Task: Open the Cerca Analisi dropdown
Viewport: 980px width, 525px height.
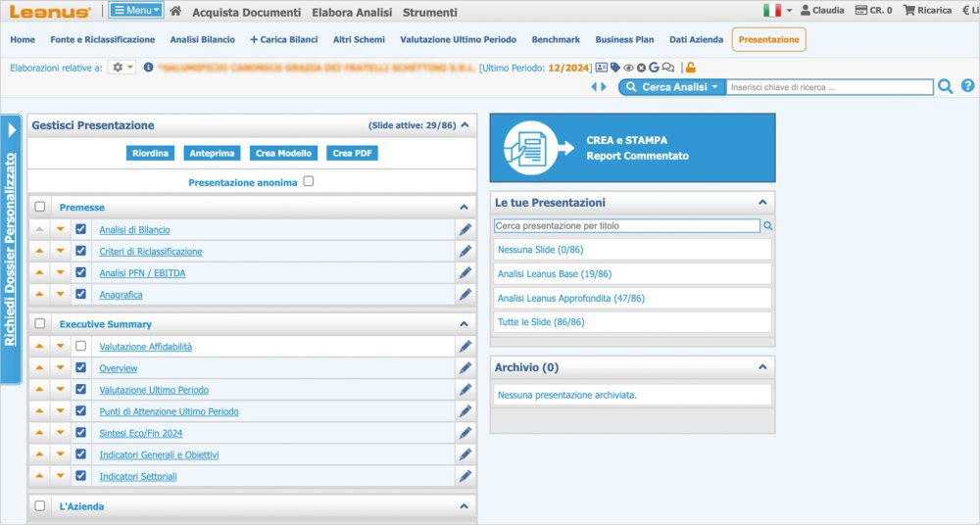Action: pos(672,87)
